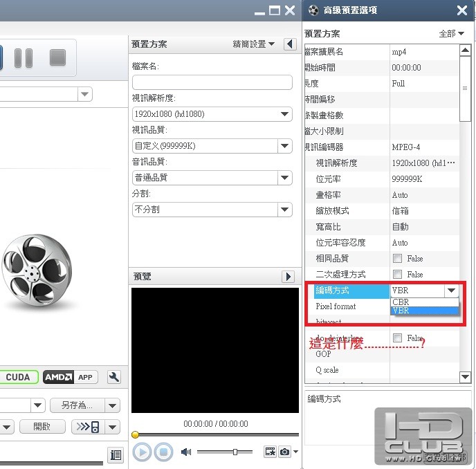Click the snapshot camera icon
Screen dimensions: 476x469
[x=284, y=452]
